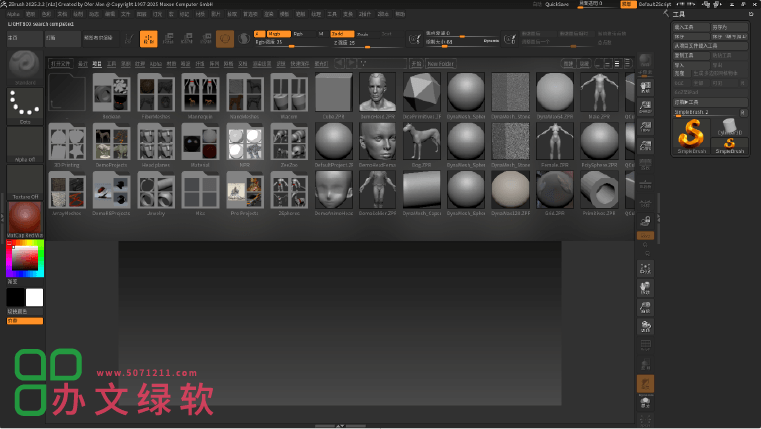The image size is (761, 429).
Task: Go to next LightBox item with right arrow
Action: (351, 64)
